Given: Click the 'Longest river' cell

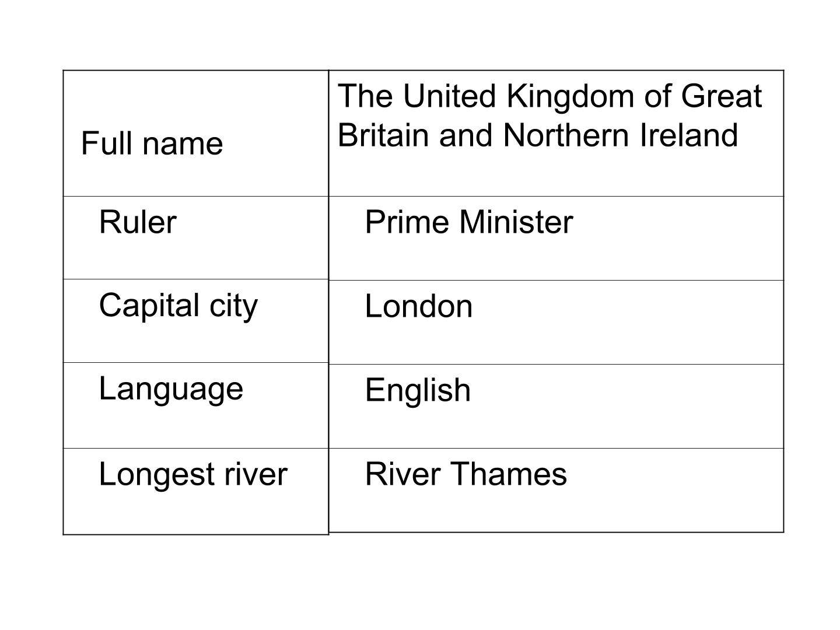Looking at the screenshot, I should [195, 491].
